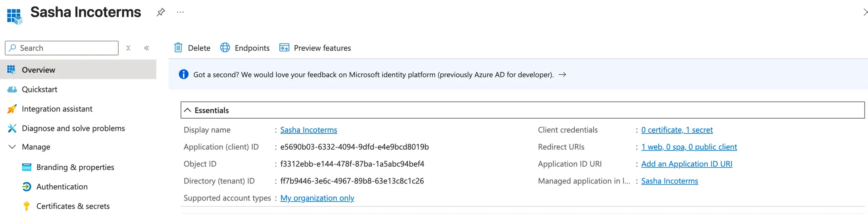
Task: Click the Endpoints globe icon
Action: pyautogui.click(x=225, y=47)
